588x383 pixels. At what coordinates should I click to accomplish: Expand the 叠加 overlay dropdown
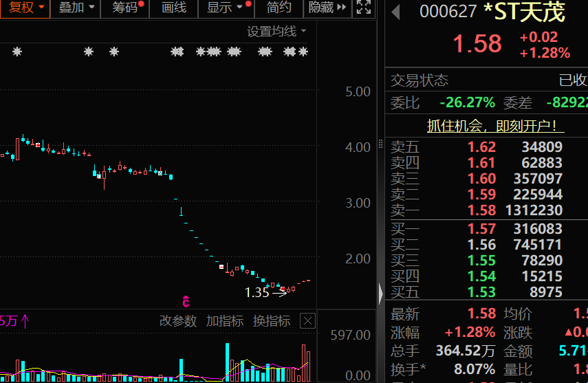76,8
